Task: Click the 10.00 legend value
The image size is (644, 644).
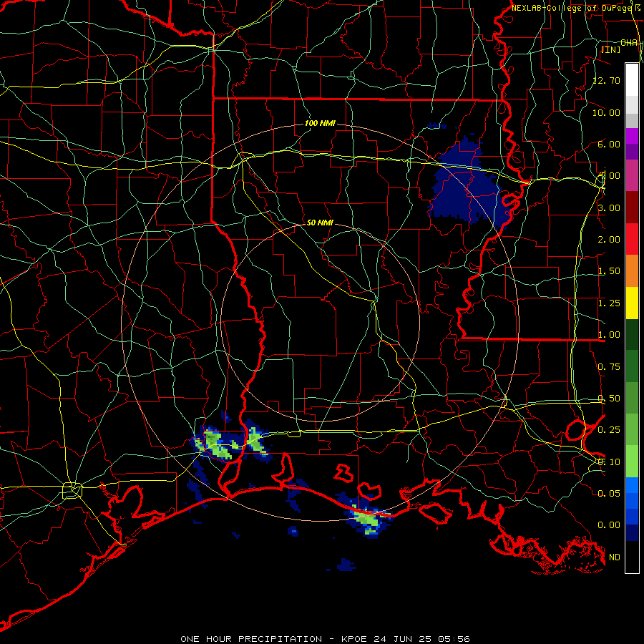Action: click(607, 112)
